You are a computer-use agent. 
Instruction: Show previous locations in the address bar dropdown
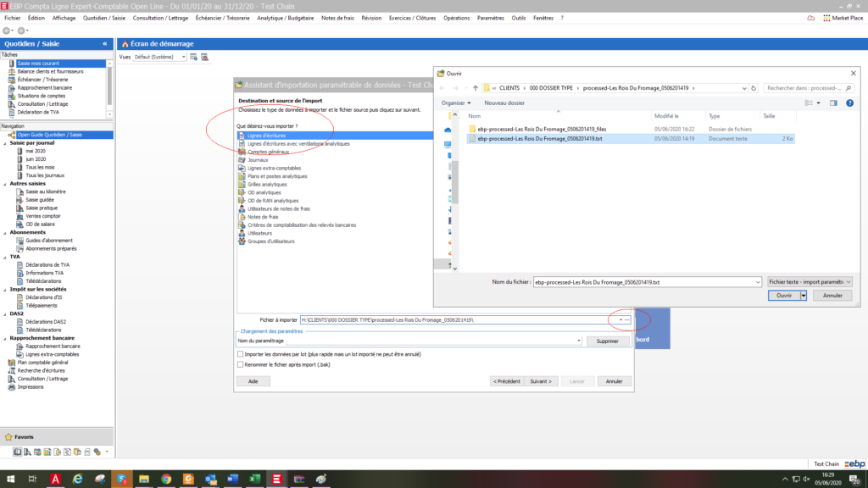pyautogui.click(x=744, y=88)
